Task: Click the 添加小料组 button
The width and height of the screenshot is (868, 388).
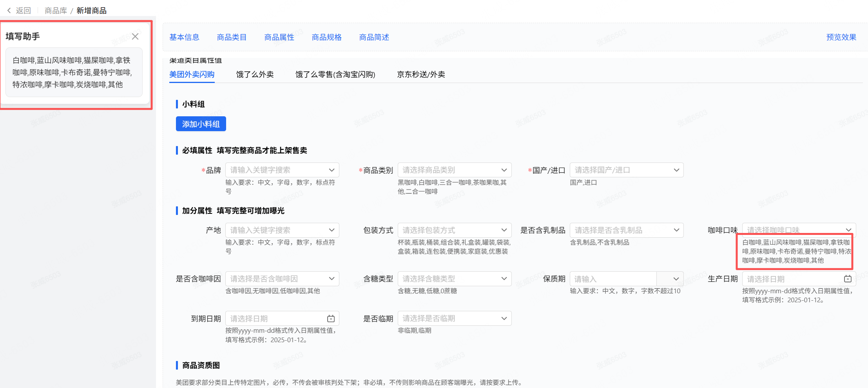Action: coord(201,124)
